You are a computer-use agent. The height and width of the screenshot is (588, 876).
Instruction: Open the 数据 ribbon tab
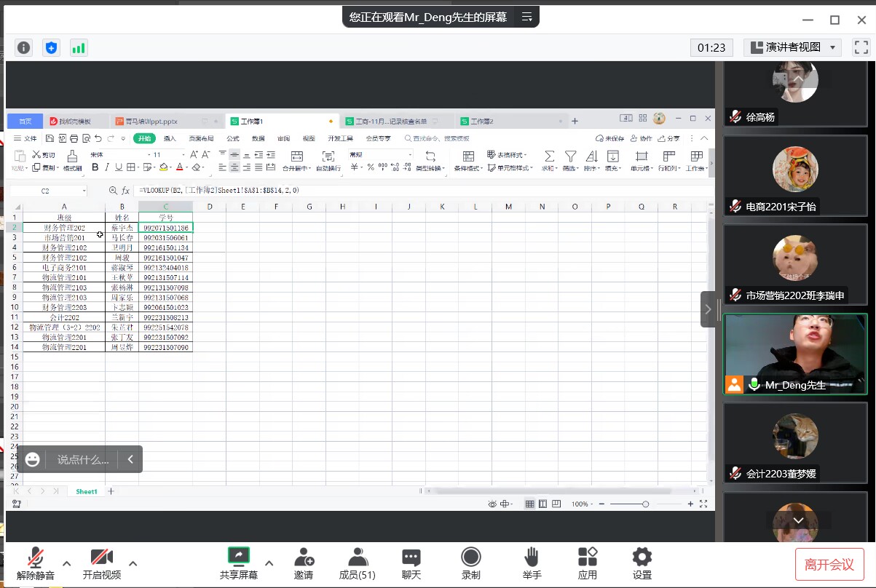(258, 138)
